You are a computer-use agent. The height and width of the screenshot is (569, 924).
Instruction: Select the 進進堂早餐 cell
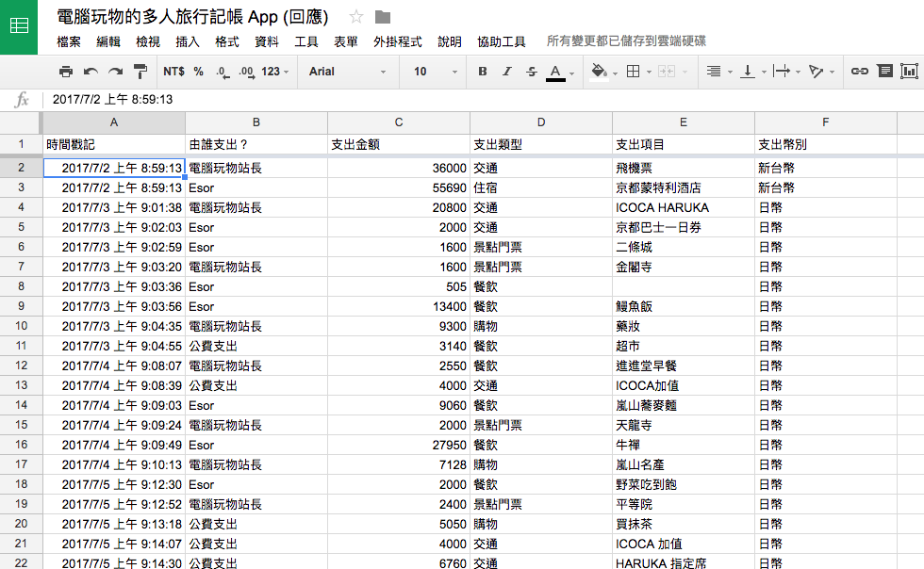coord(684,366)
